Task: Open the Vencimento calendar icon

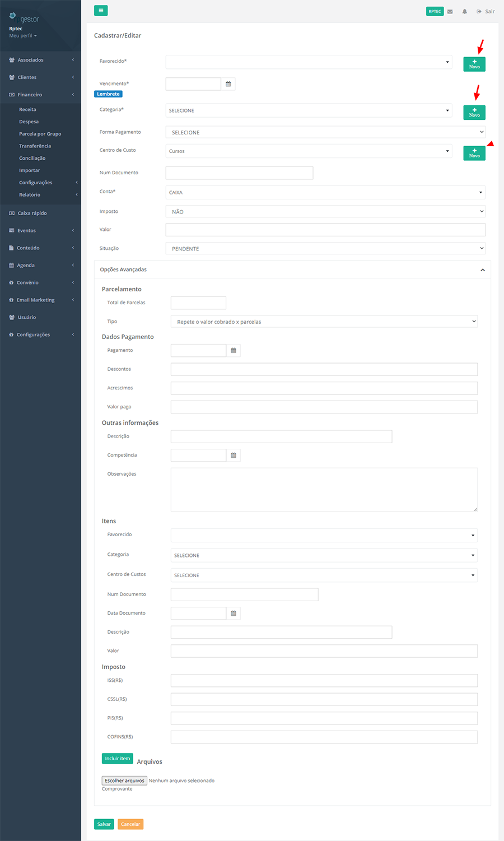Action: [228, 84]
